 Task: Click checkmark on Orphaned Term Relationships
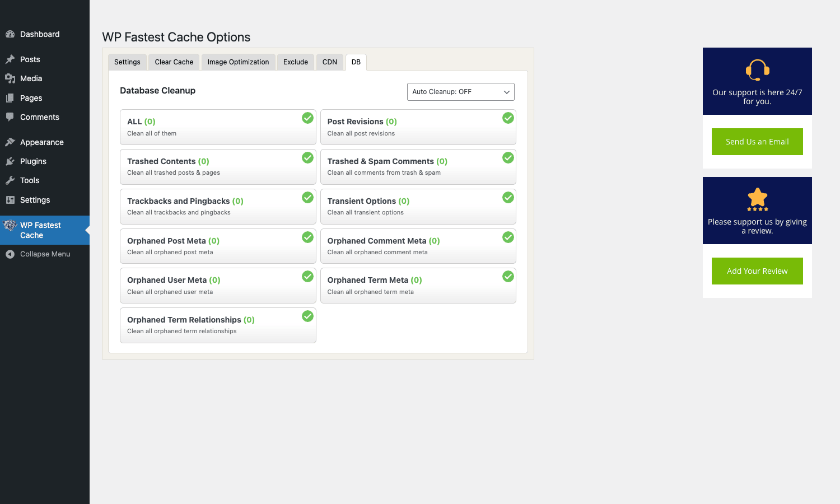[307, 316]
